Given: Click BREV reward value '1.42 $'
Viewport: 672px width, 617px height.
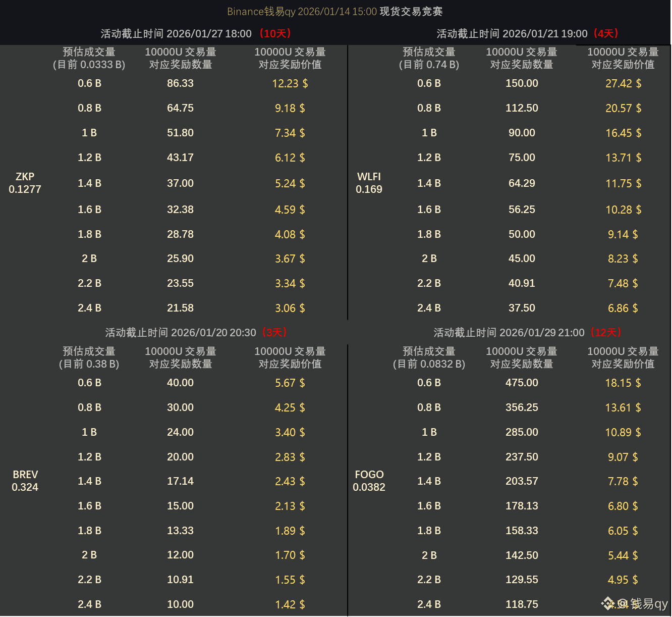Looking at the screenshot, I should pos(290,604).
